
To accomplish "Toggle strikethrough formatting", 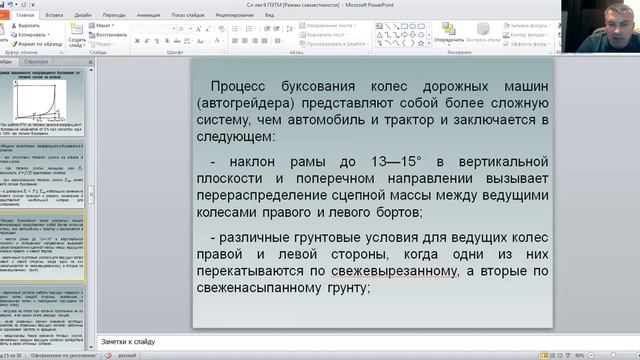I will (177, 41).
